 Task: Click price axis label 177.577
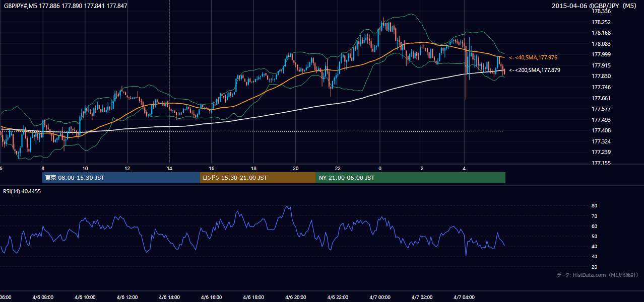[601, 109]
